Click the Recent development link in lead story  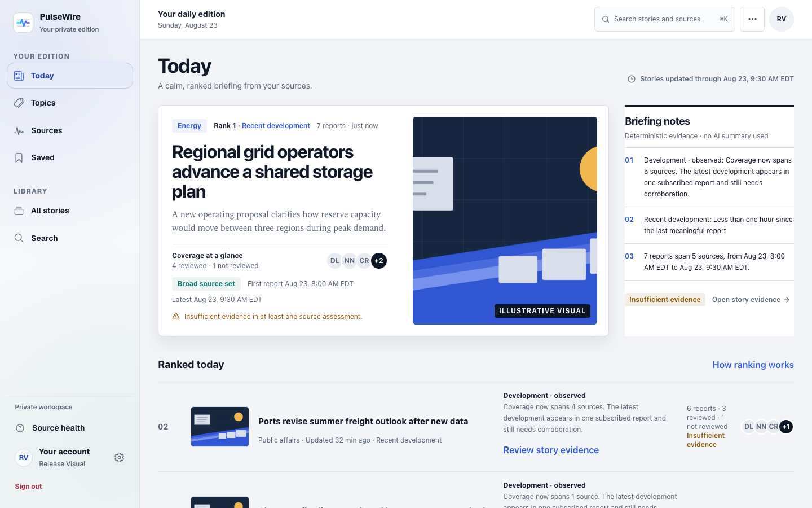pos(276,126)
